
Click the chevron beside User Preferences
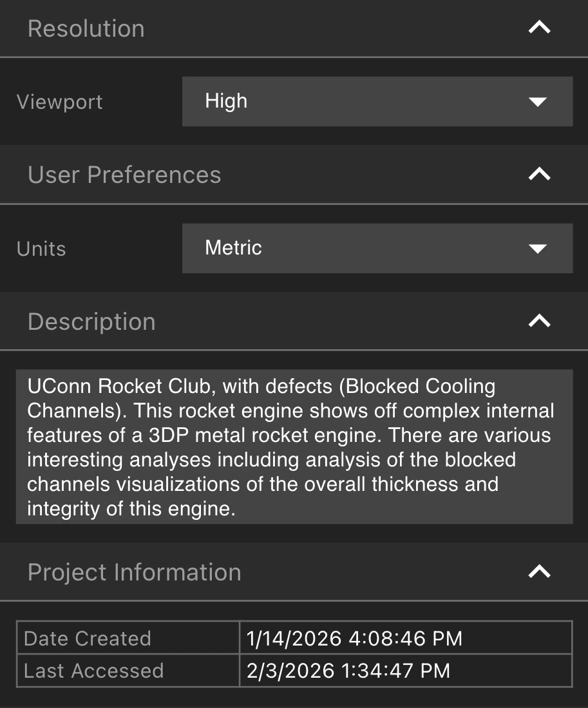click(x=538, y=175)
